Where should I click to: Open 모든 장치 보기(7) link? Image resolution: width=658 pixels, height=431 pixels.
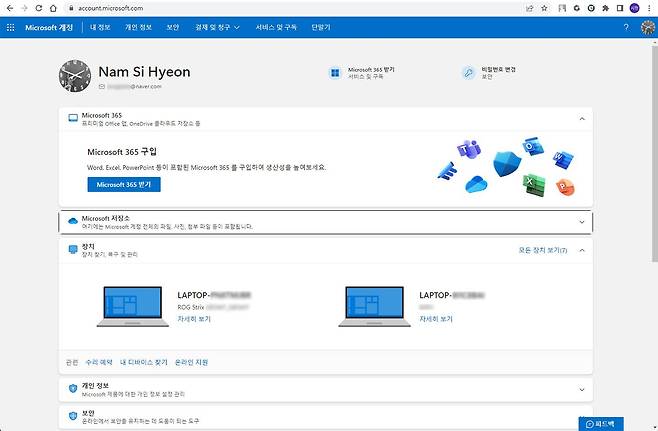pyautogui.click(x=543, y=250)
